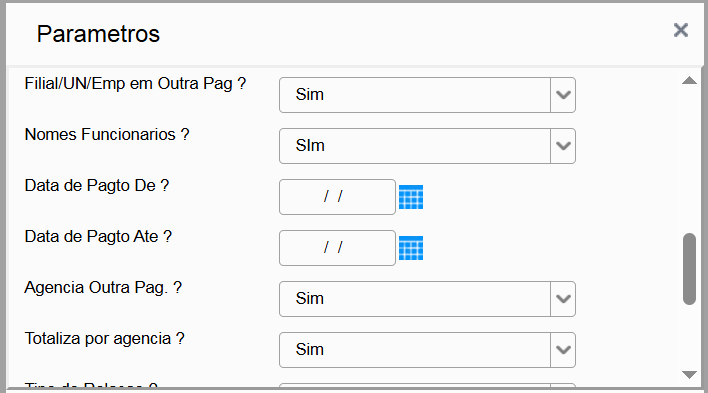
Task: Expand chevron of Nomes Funcionarios dropdown
Action: [563, 146]
